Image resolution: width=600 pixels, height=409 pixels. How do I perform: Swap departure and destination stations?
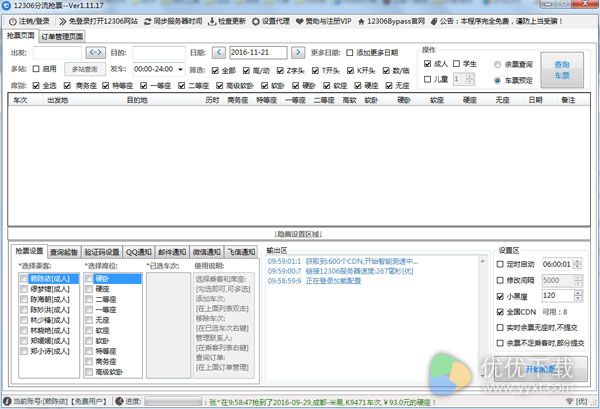point(96,52)
